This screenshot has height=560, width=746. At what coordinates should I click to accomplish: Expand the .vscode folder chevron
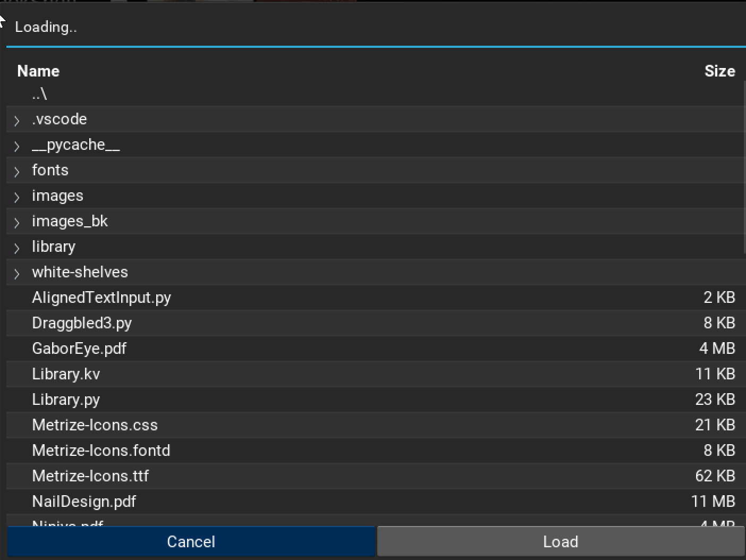(x=16, y=121)
